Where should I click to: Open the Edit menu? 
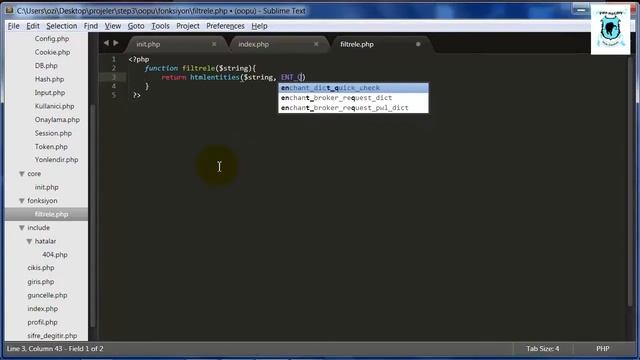click(x=33, y=26)
